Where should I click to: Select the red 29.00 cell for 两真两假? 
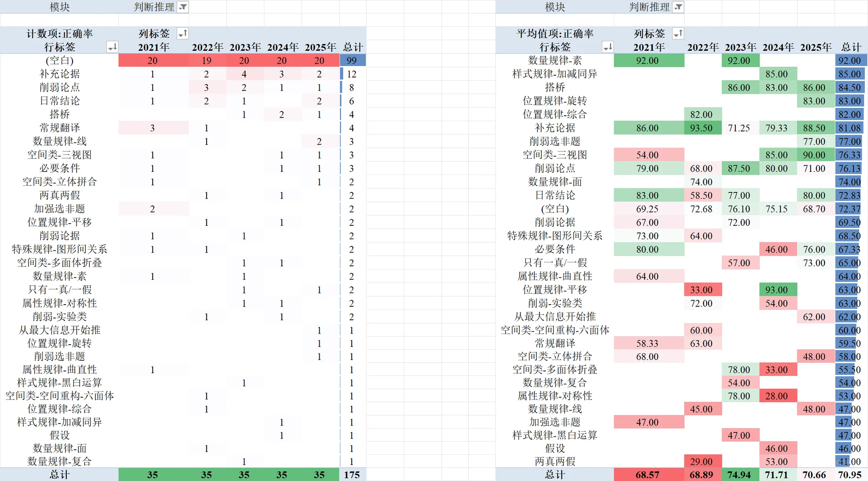[x=702, y=462]
